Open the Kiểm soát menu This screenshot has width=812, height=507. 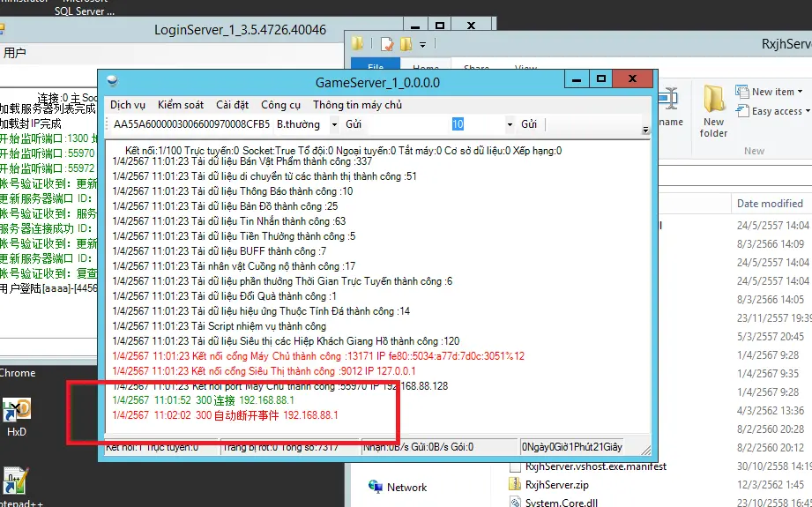[x=181, y=105]
